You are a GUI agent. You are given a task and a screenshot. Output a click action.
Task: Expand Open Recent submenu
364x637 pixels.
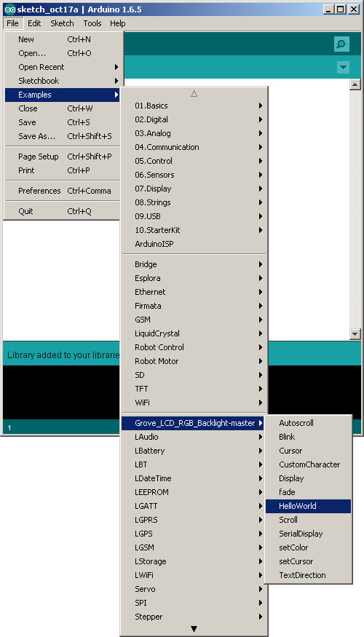[62, 67]
